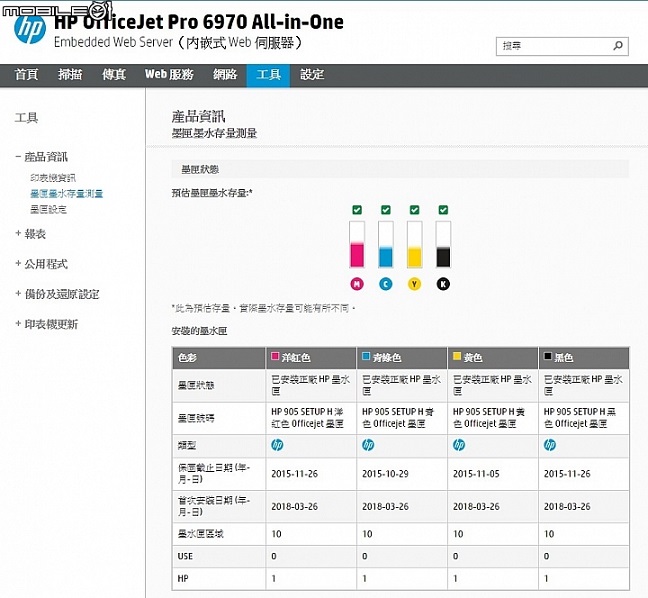This screenshot has width=648, height=598.
Task: Click the yellow swatch in 黃色 header
Action: click(457, 356)
